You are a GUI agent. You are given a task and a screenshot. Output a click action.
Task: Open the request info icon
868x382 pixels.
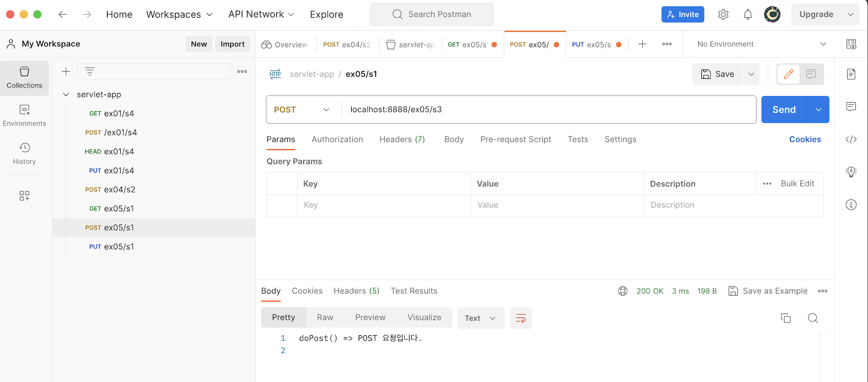point(851,205)
